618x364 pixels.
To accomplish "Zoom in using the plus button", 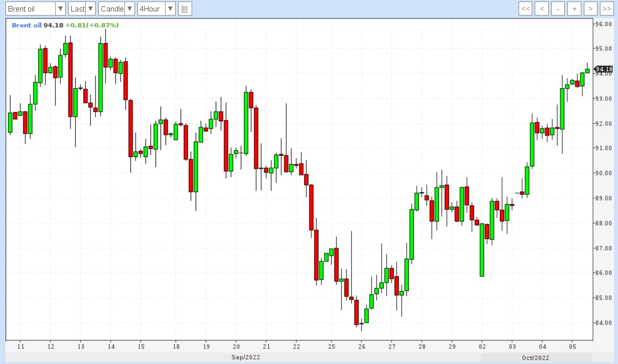I will (x=574, y=9).
